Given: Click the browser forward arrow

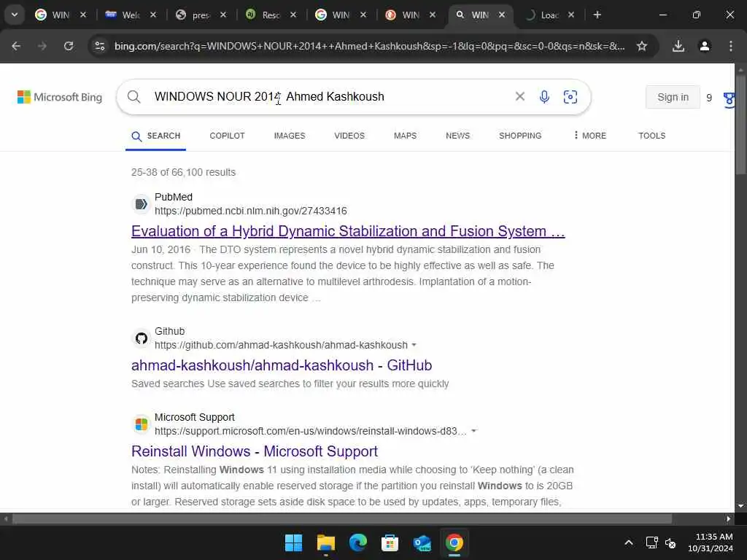Looking at the screenshot, I should click(42, 46).
